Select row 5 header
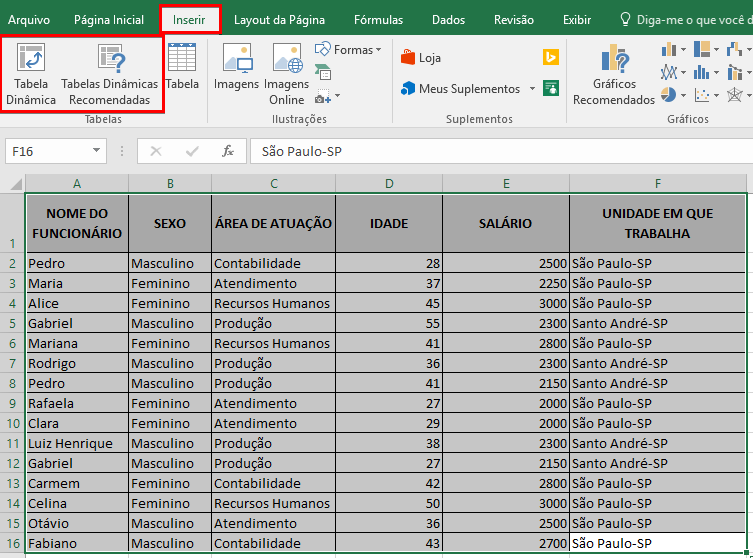 point(12,323)
